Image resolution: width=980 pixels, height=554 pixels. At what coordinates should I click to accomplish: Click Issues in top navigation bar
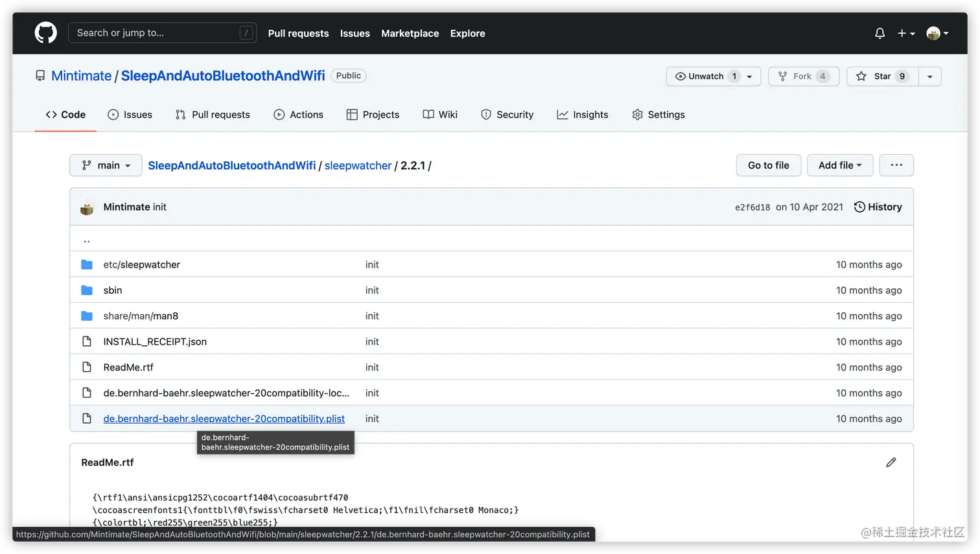[x=355, y=33]
